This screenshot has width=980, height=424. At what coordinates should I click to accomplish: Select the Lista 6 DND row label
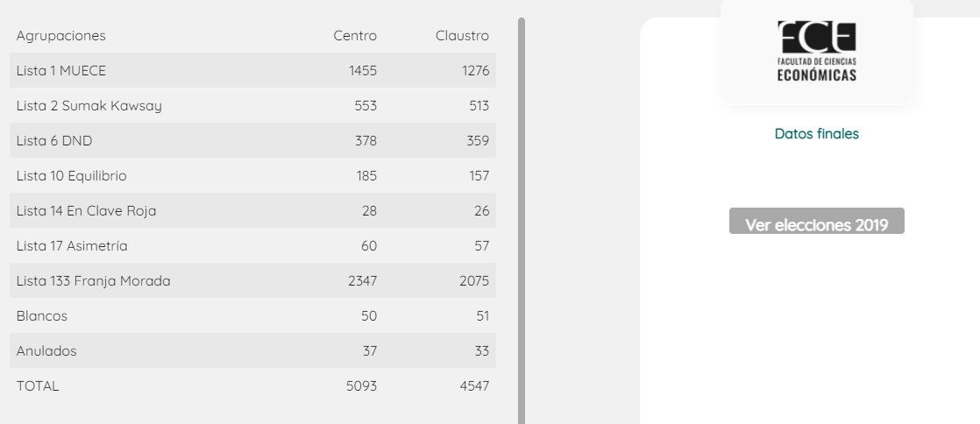54,141
